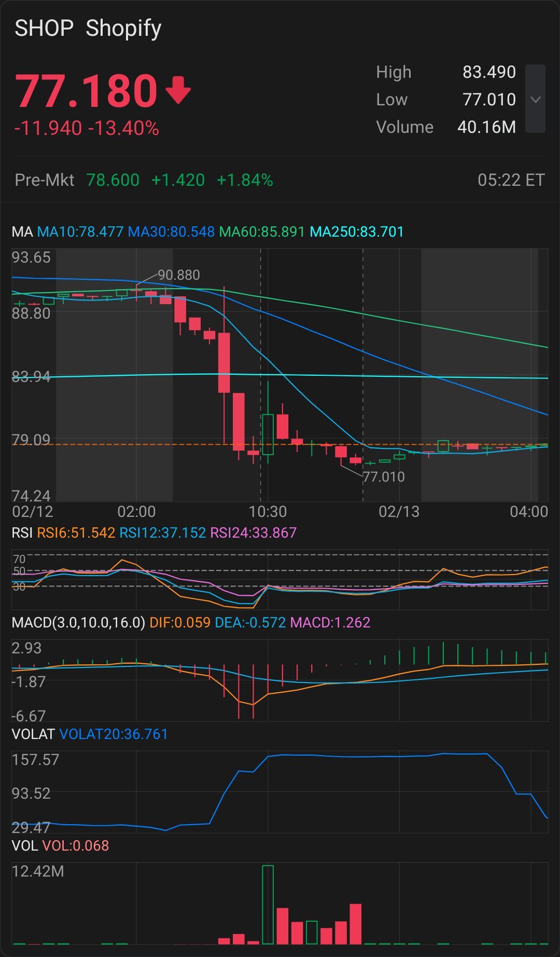Select the SHOP Shopify title
Screen dimensions: 560x957
pos(88,28)
